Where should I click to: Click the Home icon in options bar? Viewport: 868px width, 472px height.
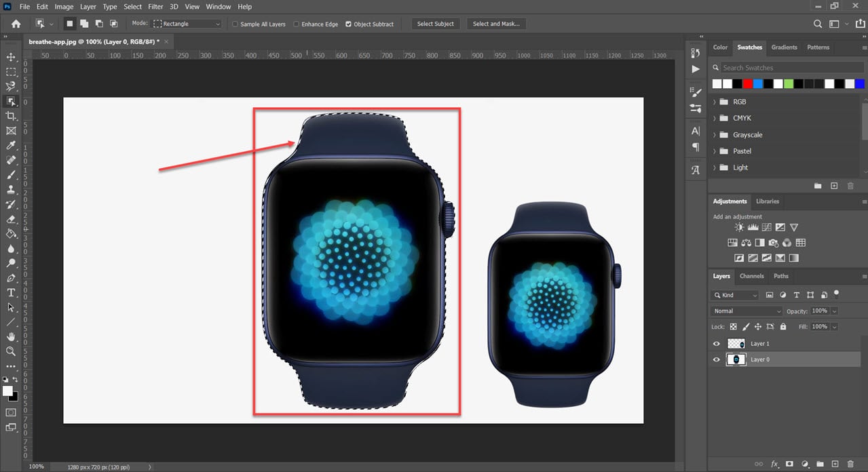click(x=16, y=24)
